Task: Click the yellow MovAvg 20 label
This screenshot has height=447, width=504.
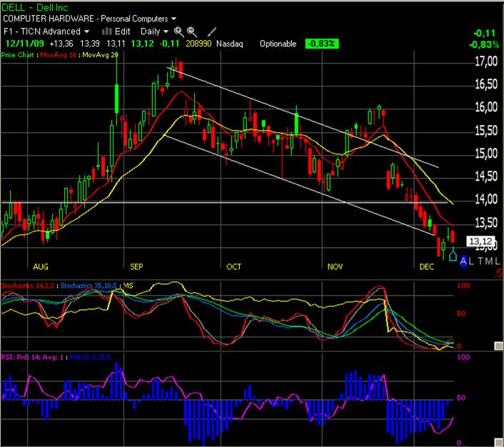Action: tap(100, 55)
